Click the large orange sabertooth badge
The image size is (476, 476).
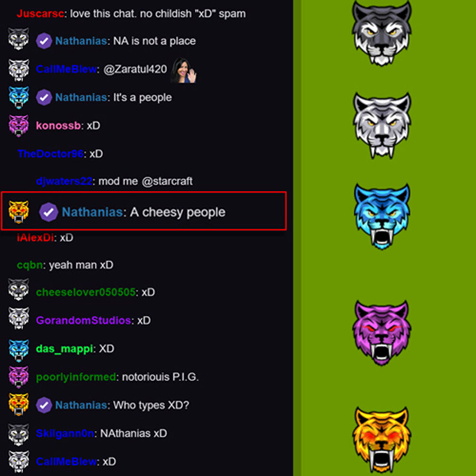[382, 440]
